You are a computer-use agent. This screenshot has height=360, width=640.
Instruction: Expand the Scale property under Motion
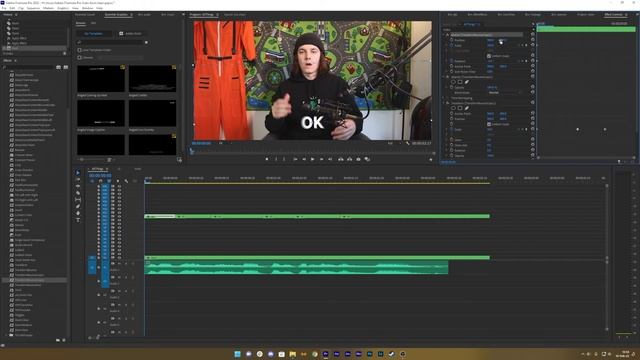point(447,45)
